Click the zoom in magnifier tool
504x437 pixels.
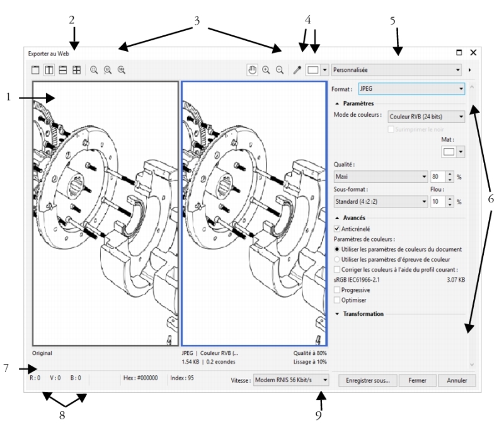click(266, 71)
